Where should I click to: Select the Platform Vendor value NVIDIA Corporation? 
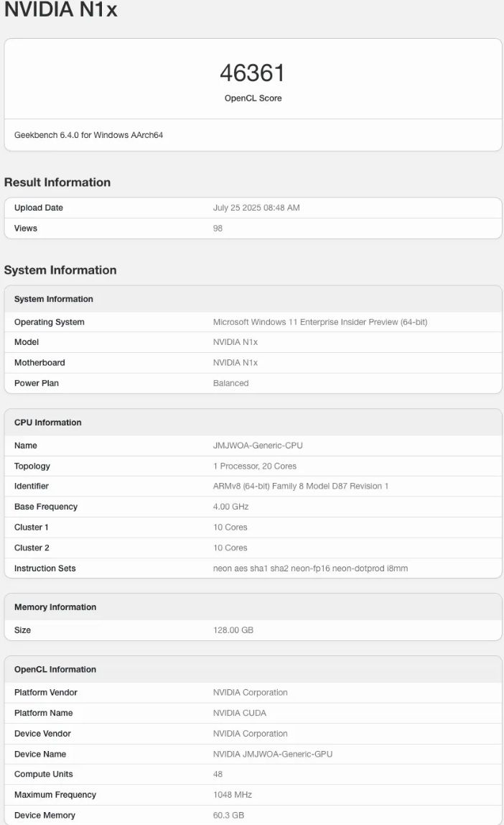tap(250, 693)
